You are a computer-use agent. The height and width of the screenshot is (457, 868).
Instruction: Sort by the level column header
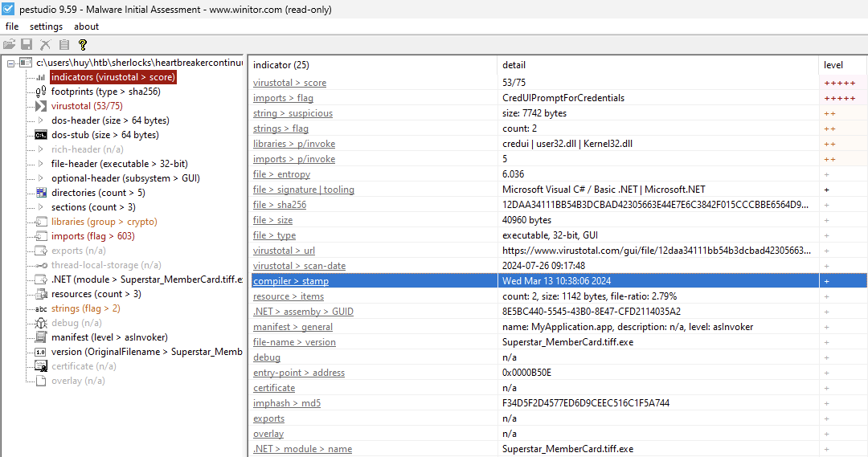coord(833,64)
